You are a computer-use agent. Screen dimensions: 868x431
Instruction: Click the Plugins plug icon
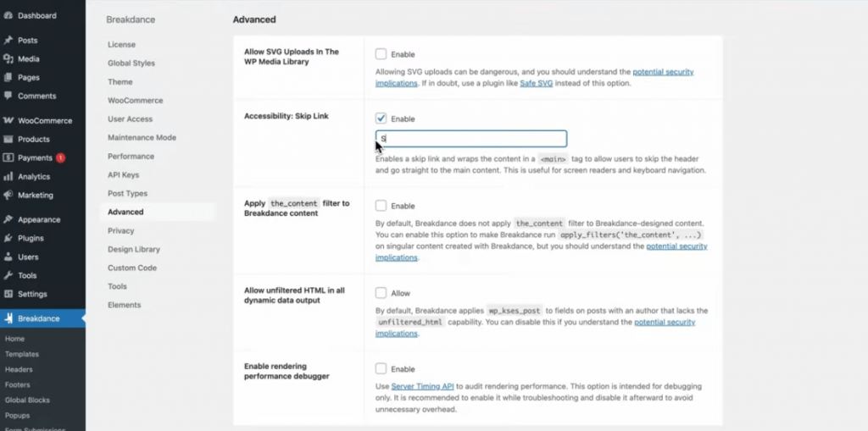coord(8,239)
